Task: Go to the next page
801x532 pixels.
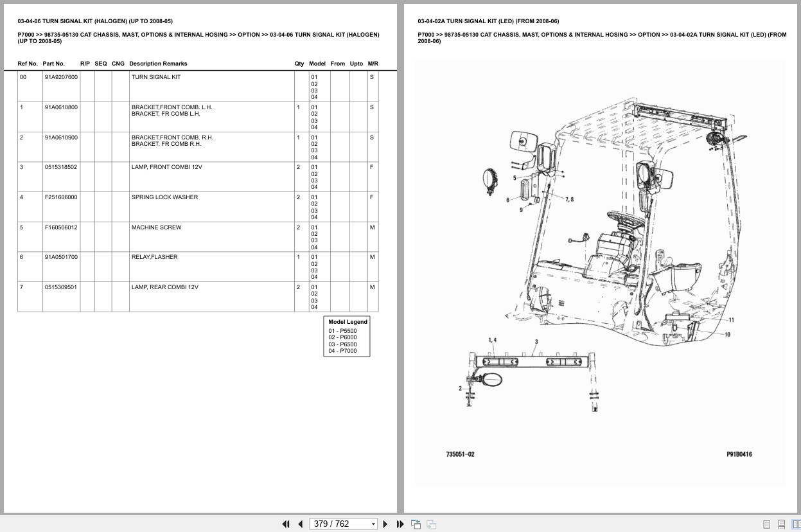Action: click(385, 524)
